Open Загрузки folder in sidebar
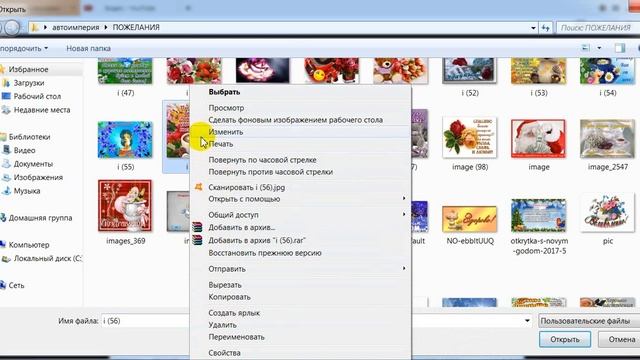 coord(29,83)
